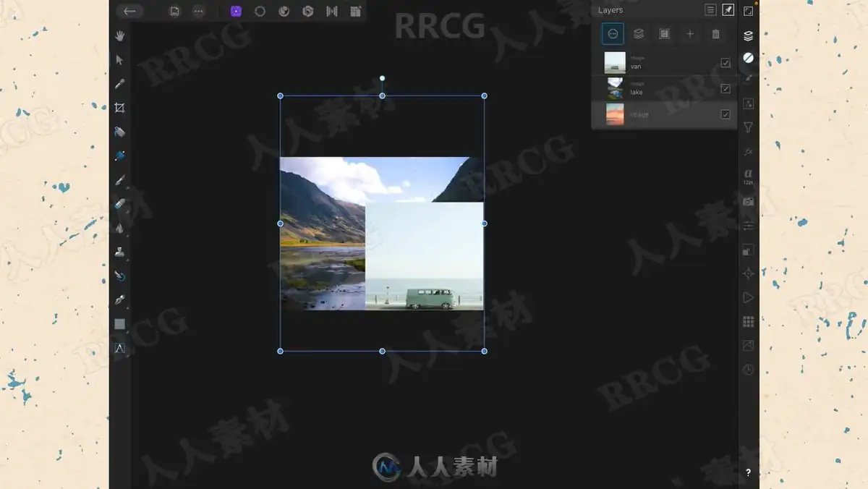Click the rotation handle above selection

(x=383, y=78)
